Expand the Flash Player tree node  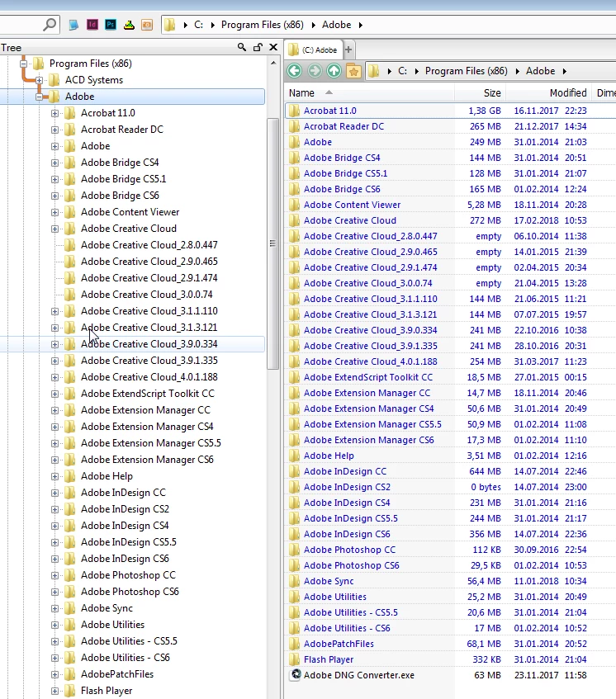(x=54, y=691)
